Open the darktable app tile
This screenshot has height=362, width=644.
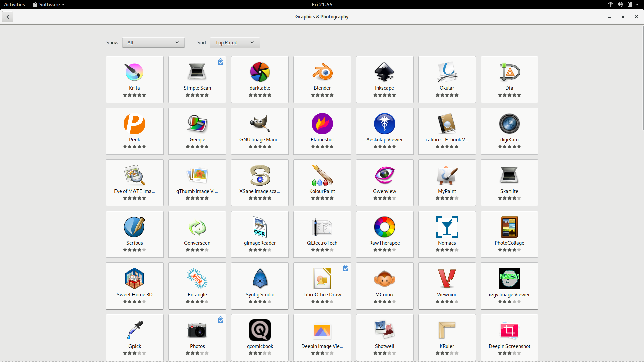point(260,79)
